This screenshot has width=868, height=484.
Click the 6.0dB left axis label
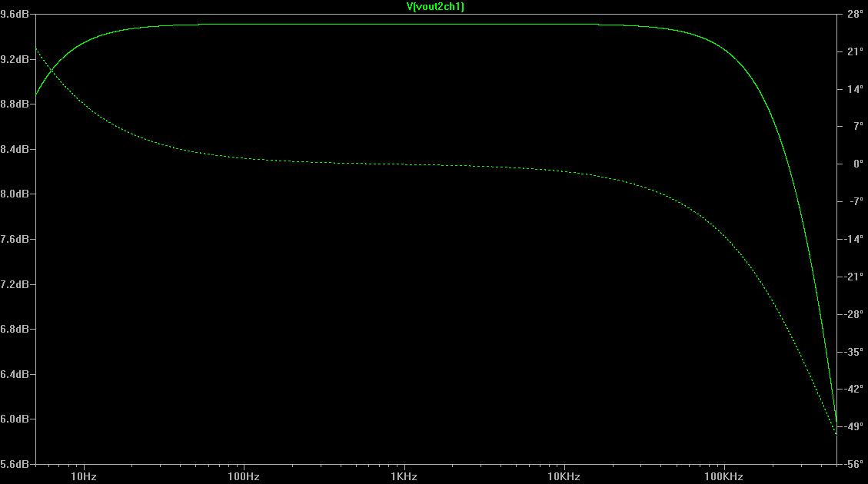[15, 419]
